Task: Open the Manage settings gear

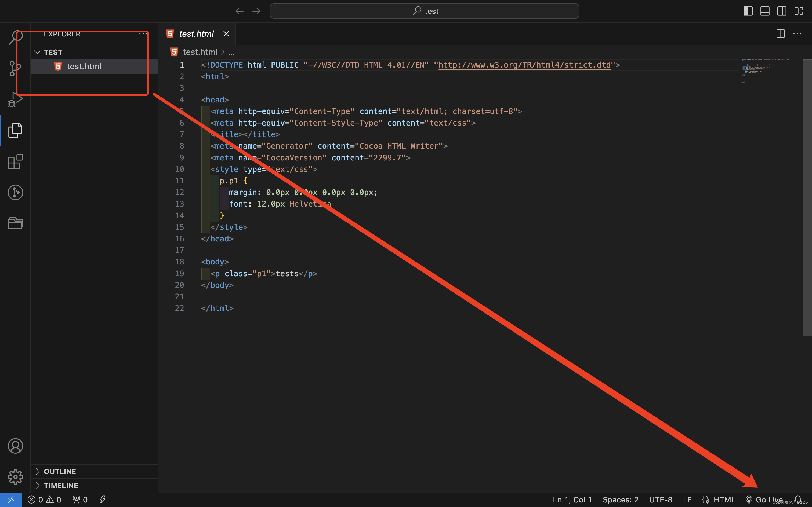Action: click(x=15, y=476)
